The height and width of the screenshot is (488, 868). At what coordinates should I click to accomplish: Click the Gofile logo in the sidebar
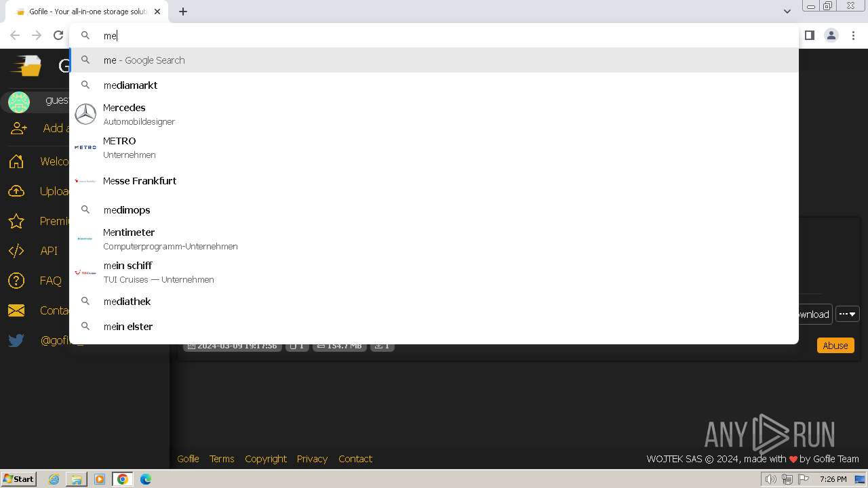click(x=25, y=66)
